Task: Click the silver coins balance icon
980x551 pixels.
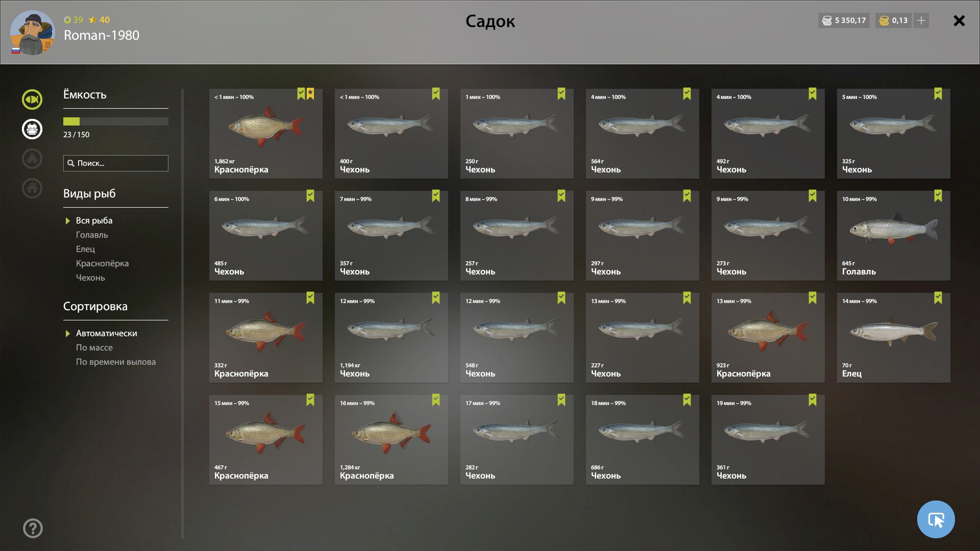Action: tap(827, 20)
